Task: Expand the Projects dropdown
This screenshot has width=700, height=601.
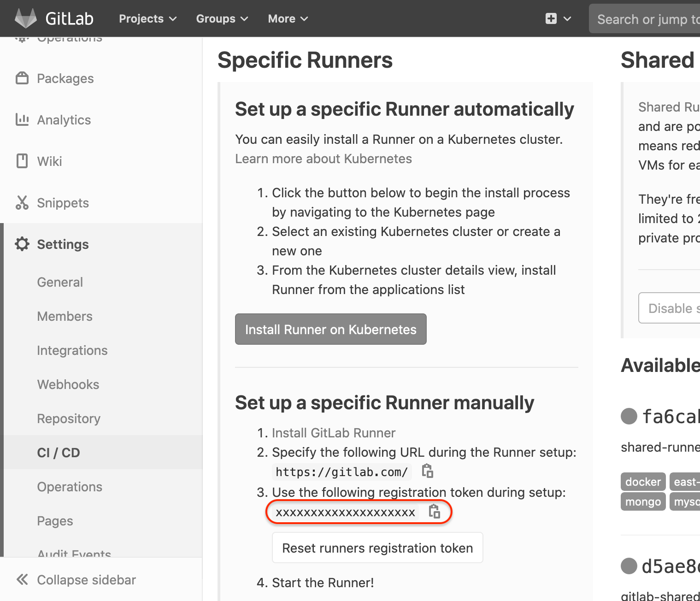Action: [x=147, y=18]
